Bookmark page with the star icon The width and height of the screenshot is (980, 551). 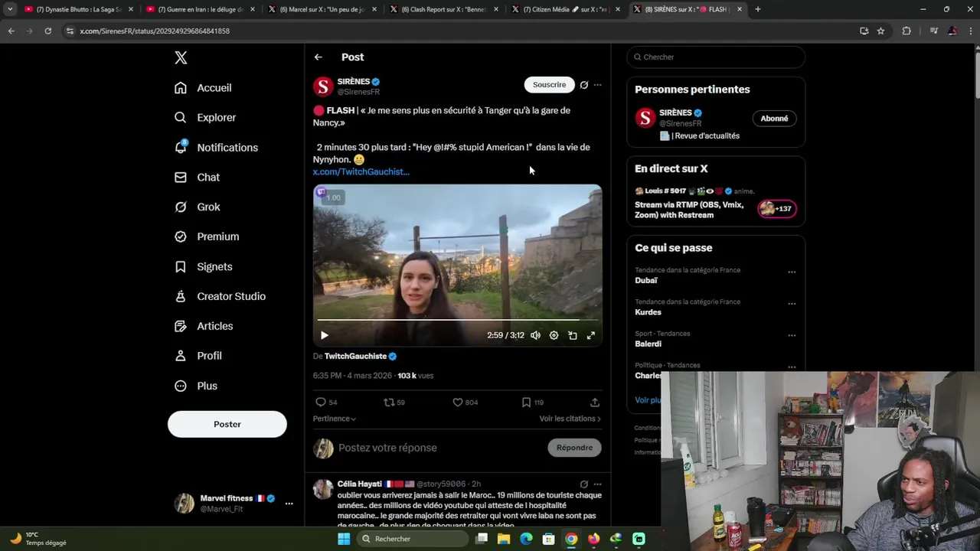[x=880, y=31]
